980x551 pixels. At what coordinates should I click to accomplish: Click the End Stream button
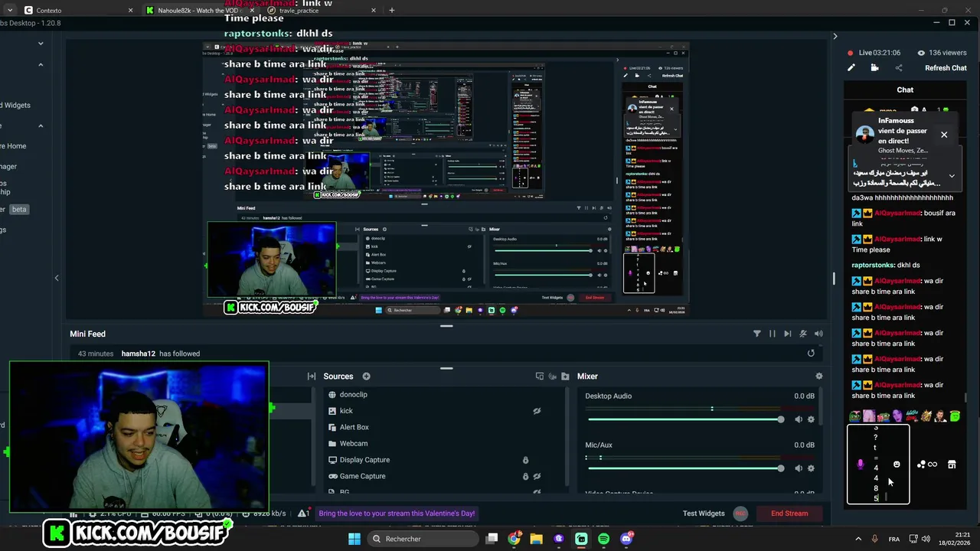click(x=789, y=514)
